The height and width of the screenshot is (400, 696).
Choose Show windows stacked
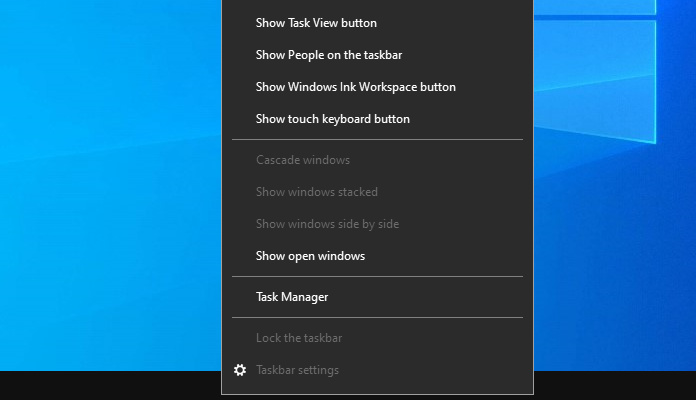377,192
